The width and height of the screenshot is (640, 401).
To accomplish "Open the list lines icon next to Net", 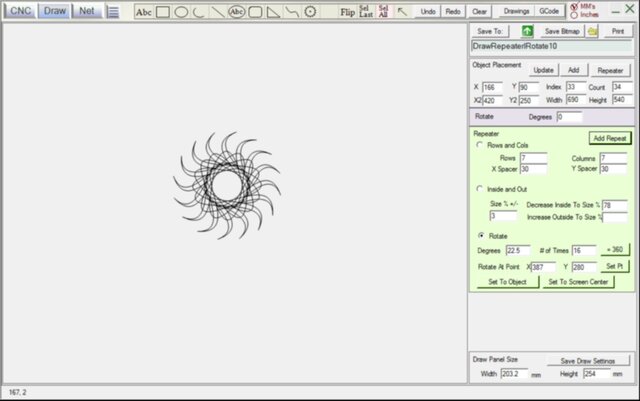I will click(113, 11).
